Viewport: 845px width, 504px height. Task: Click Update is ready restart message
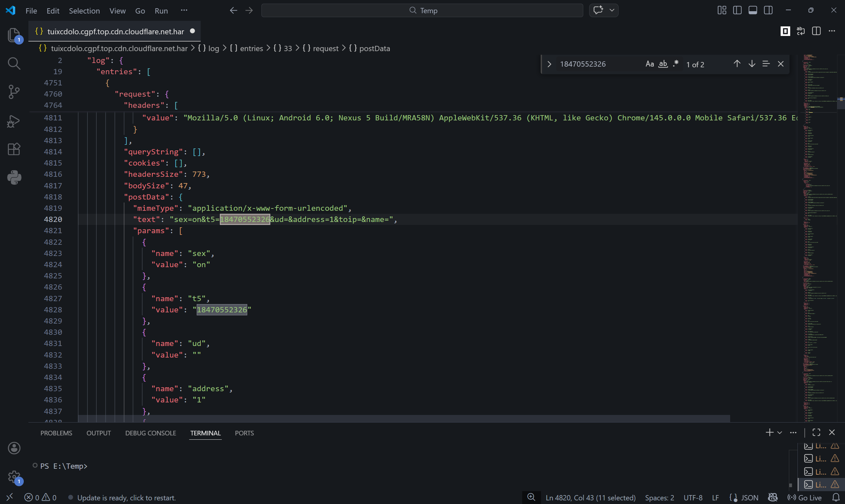(x=126, y=497)
